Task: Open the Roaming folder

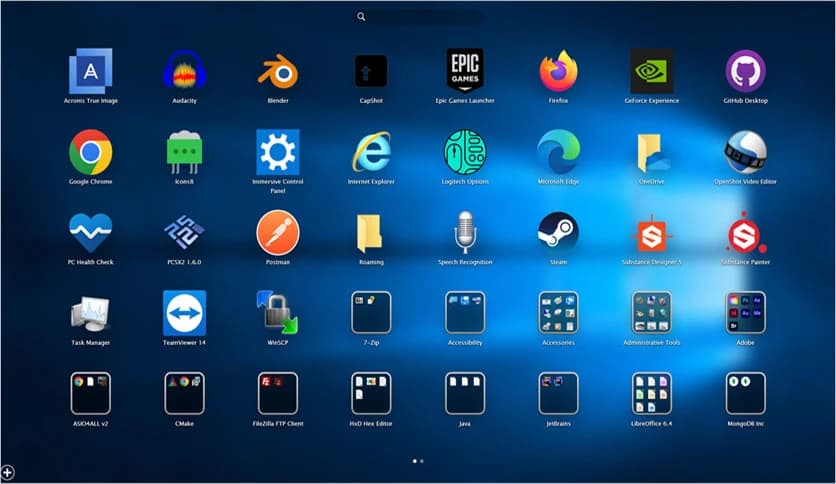Action: 370,233
